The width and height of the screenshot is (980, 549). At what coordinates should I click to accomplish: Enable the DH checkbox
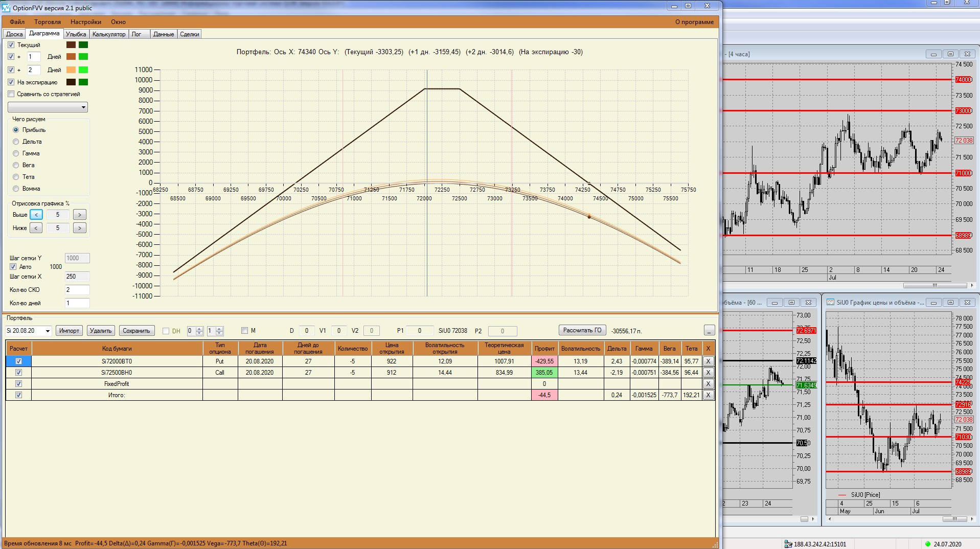click(x=166, y=331)
